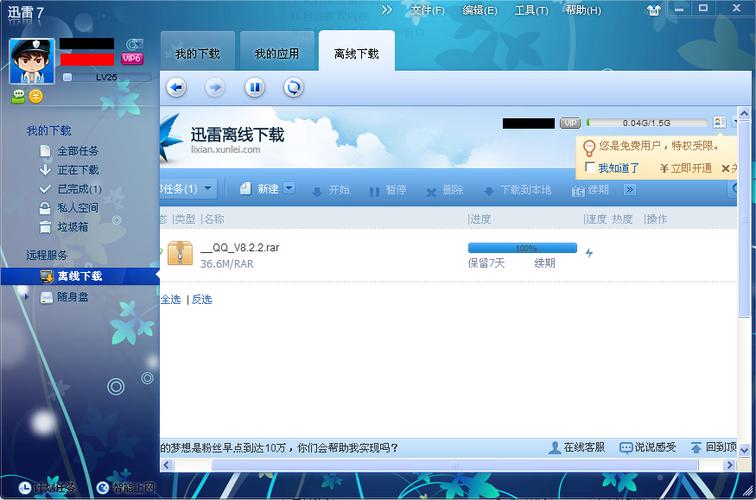Go forward with the forward arrow button
Viewport: 756px width, 500px height.
click(x=215, y=88)
